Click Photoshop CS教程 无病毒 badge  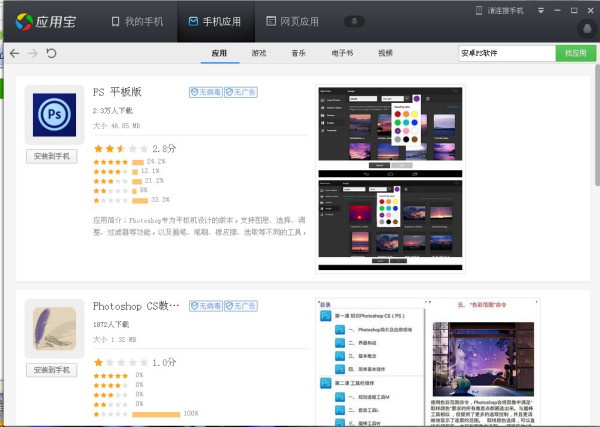click(206, 306)
